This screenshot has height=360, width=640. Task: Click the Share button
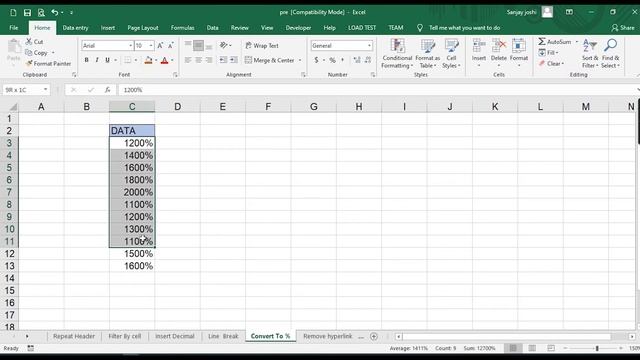(x=623, y=28)
